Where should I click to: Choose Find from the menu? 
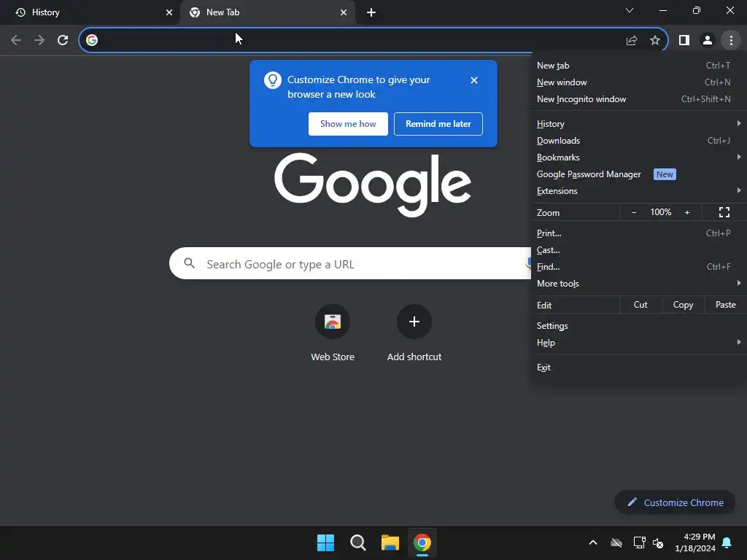point(638,267)
